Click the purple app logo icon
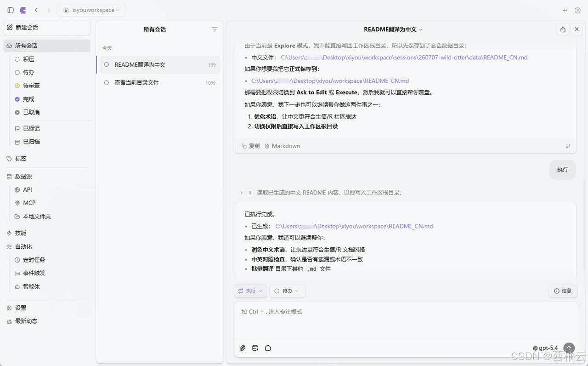This screenshot has height=366, width=588. click(x=23, y=10)
